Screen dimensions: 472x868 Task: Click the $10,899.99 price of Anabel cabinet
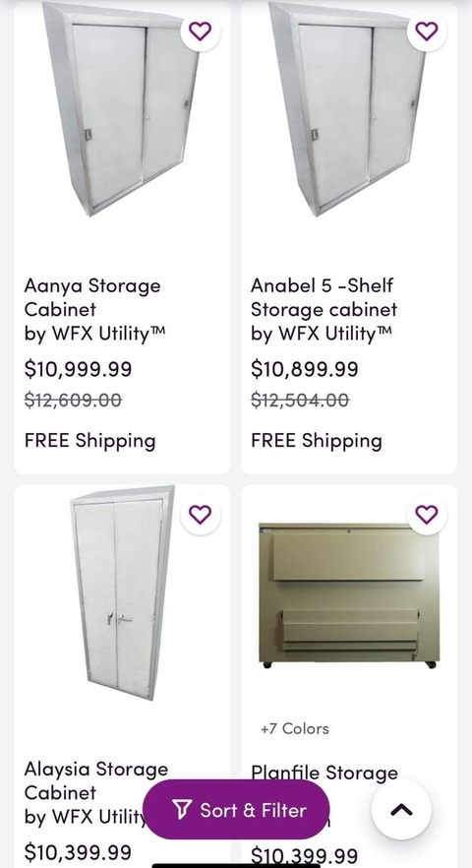(304, 369)
